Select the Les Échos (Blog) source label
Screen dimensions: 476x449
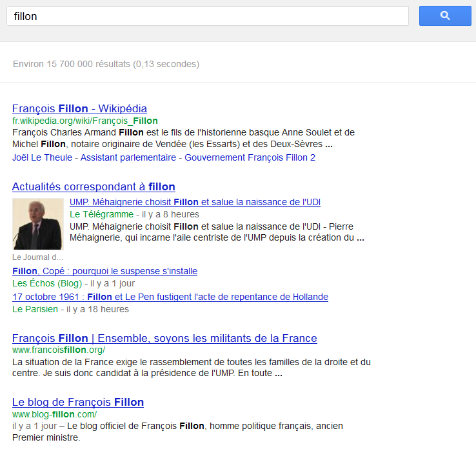click(47, 283)
